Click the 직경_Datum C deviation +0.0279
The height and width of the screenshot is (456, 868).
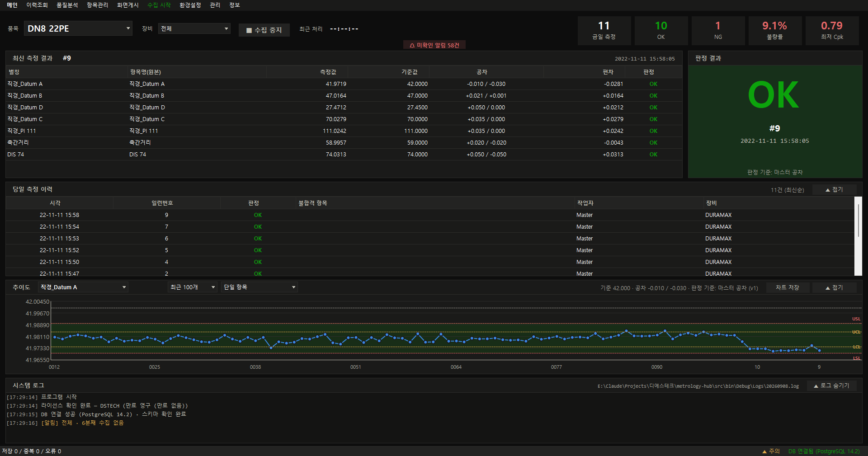click(613, 119)
